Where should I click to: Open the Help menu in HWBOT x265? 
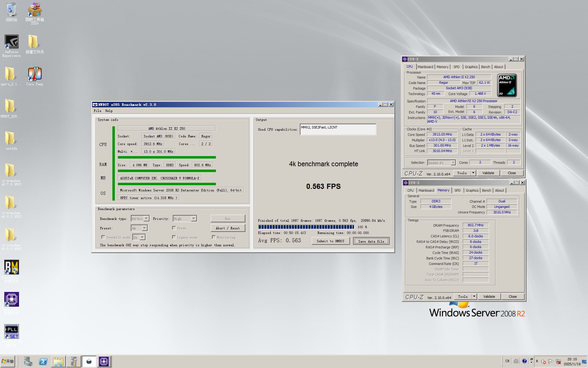(x=109, y=111)
